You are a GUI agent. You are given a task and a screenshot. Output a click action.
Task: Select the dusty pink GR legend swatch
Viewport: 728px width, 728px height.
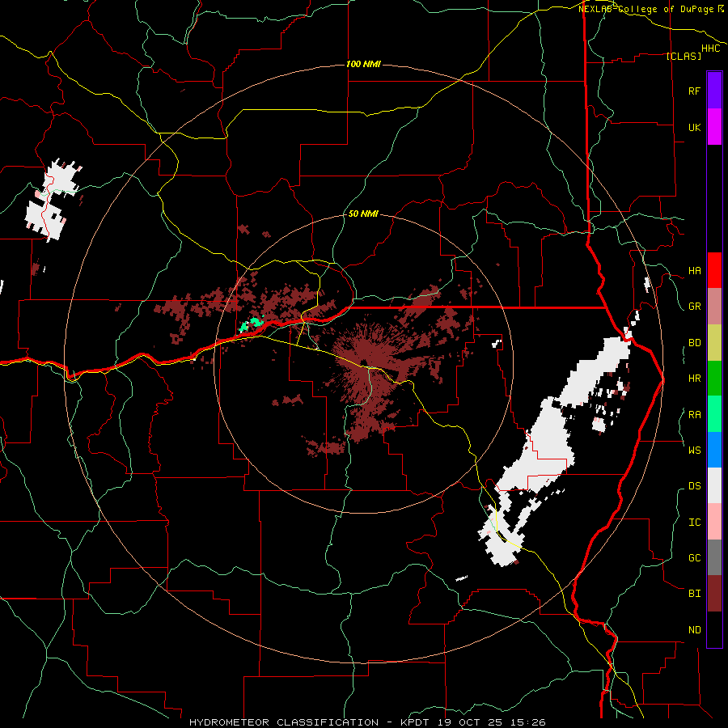point(714,307)
